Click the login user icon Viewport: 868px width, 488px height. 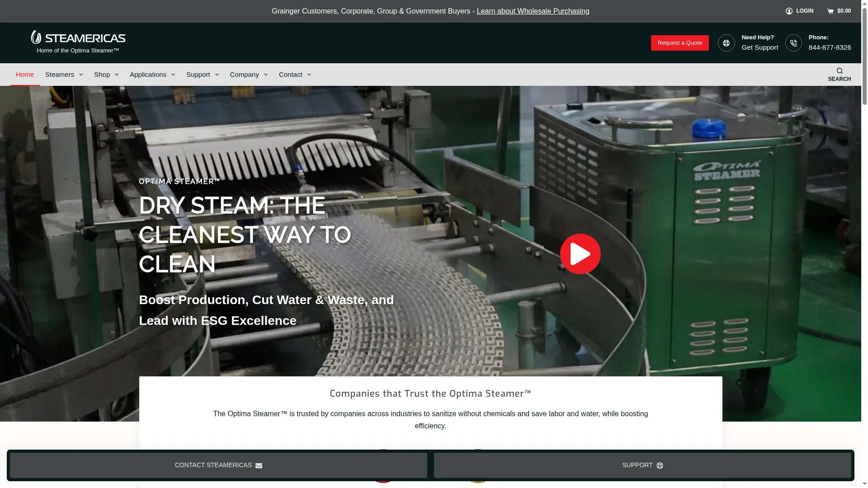coord(789,11)
